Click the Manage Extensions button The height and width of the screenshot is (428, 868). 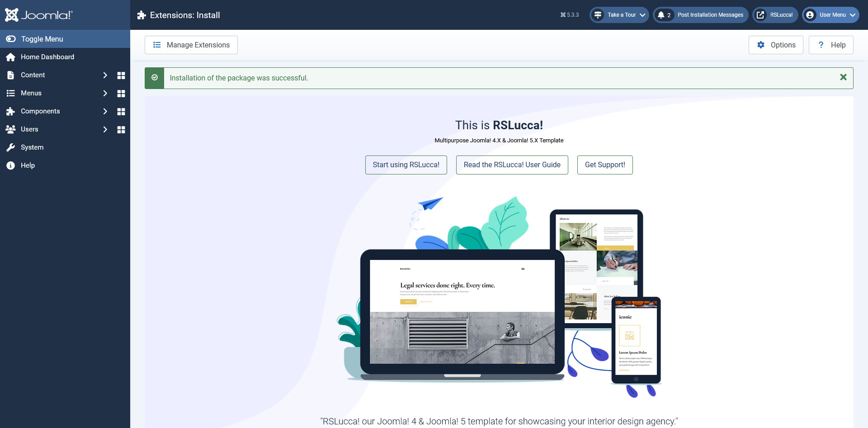pyautogui.click(x=191, y=45)
